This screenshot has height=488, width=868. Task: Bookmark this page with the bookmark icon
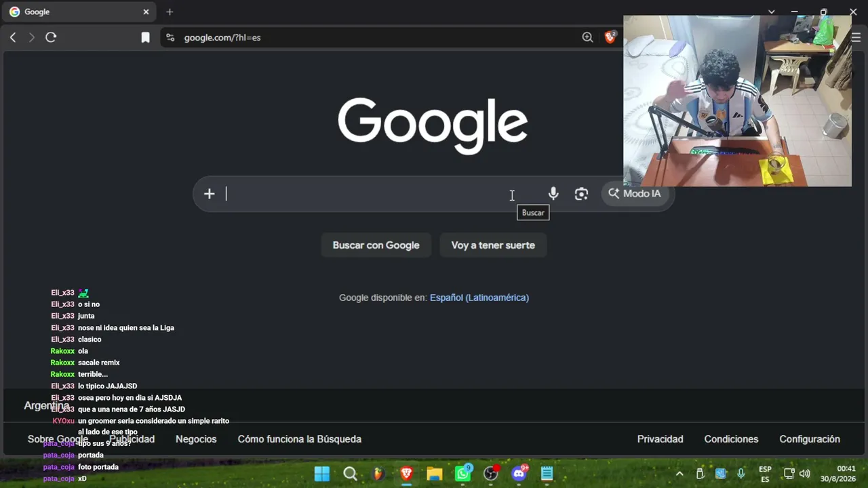tap(145, 38)
